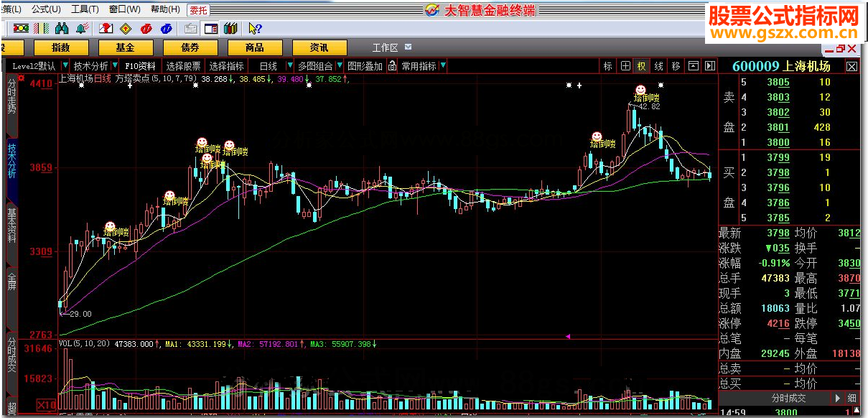The image size is (868, 418).
Task: Toggle the 标 chart marker button
Action: 608,66
